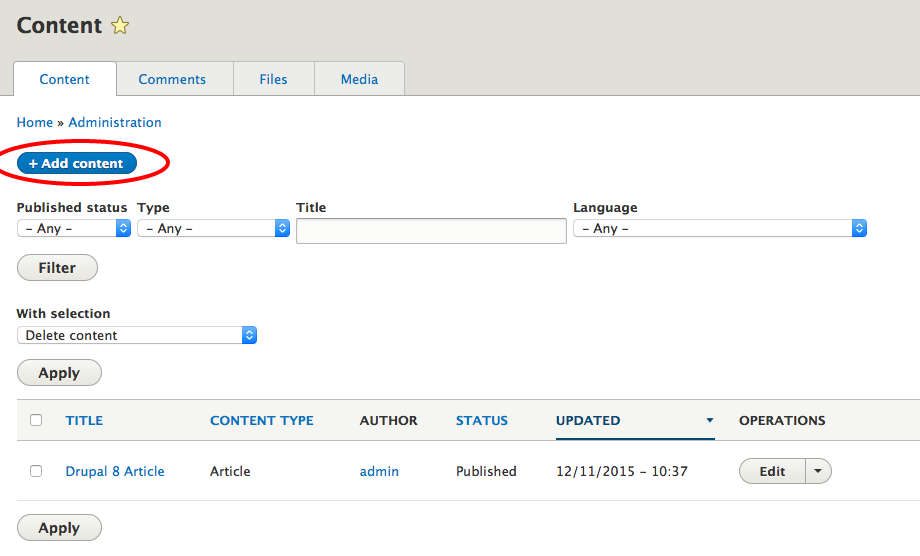Click the Apply button above the table
Image resolution: width=920 pixels, height=556 pixels.
point(59,373)
